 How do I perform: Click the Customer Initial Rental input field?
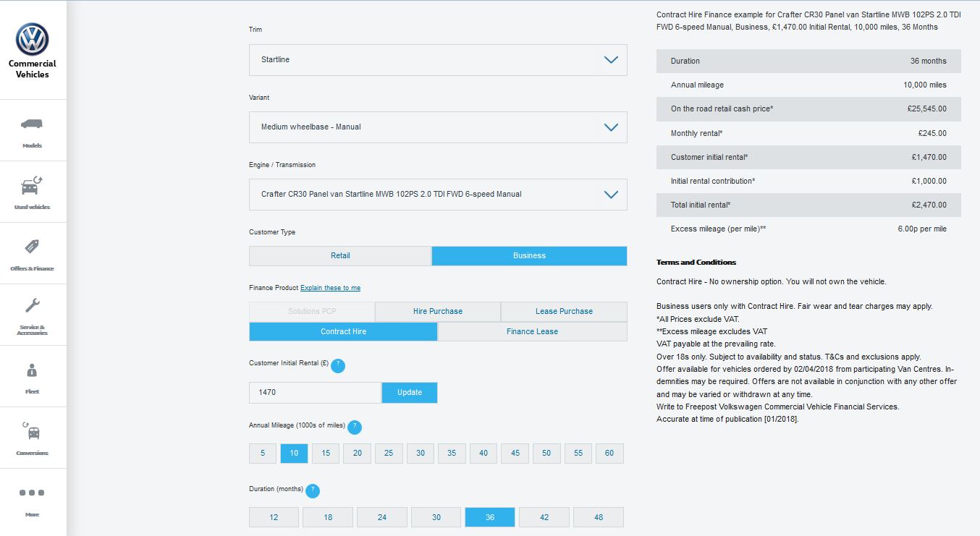(315, 392)
